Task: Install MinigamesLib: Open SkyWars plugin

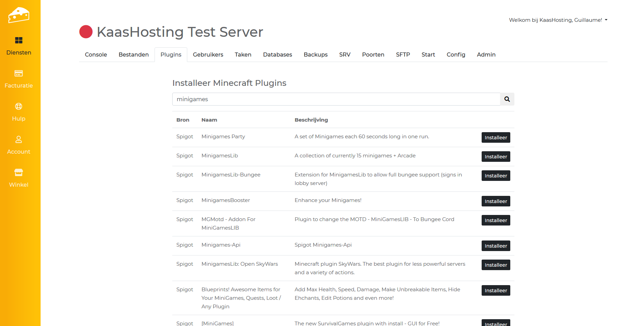Action: click(x=496, y=265)
